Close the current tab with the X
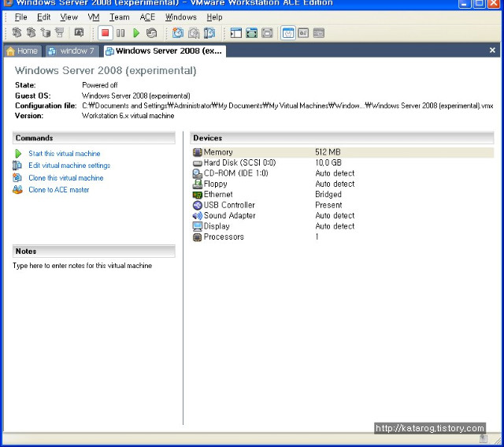 coord(492,50)
